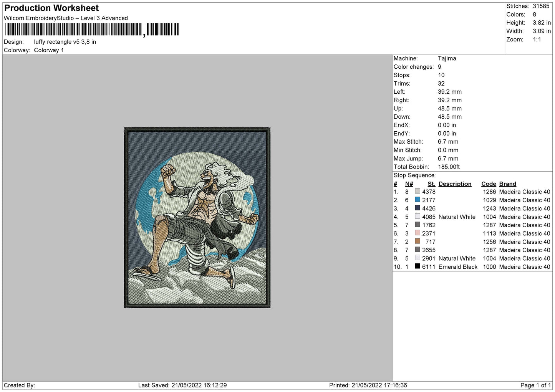Click the stitch count "6111" in stop 10
Viewport: 555px width, 392px height.
tap(429, 267)
